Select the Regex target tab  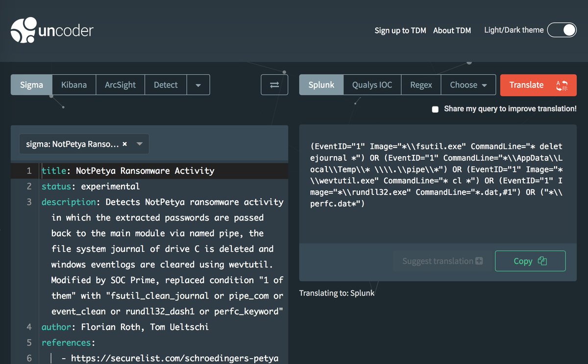[x=421, y=85]
